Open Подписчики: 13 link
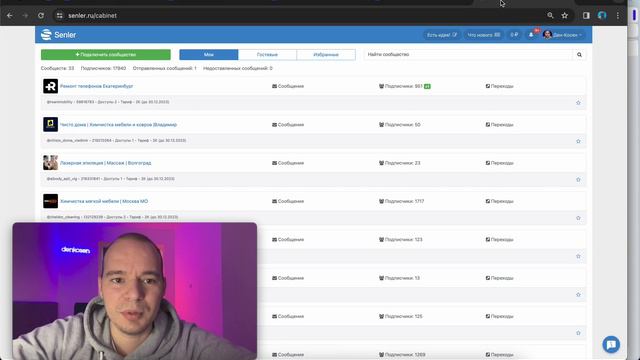The image size is (640, 360). click(x=400, y=278)
